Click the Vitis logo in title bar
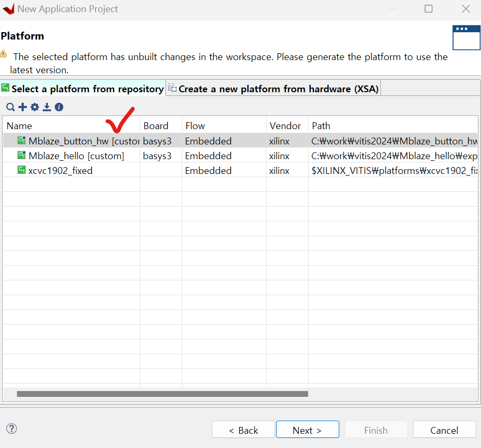 point(8,8)
